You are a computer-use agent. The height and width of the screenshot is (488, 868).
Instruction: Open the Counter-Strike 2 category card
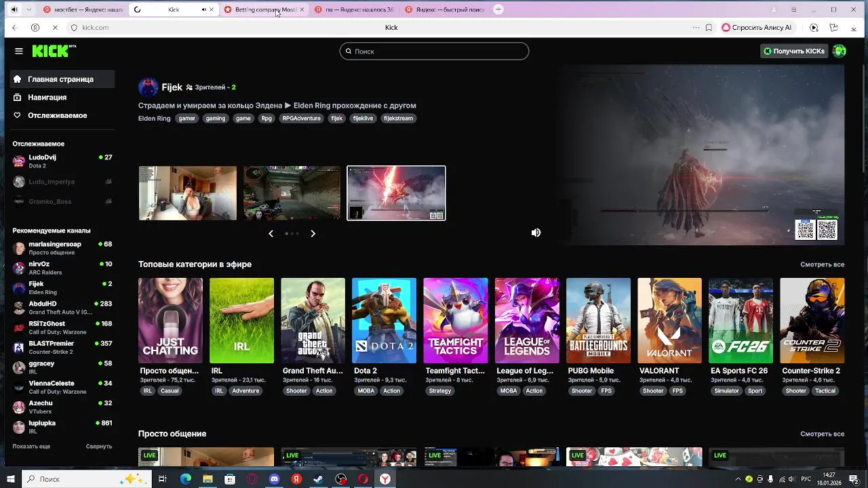[812, 321]
